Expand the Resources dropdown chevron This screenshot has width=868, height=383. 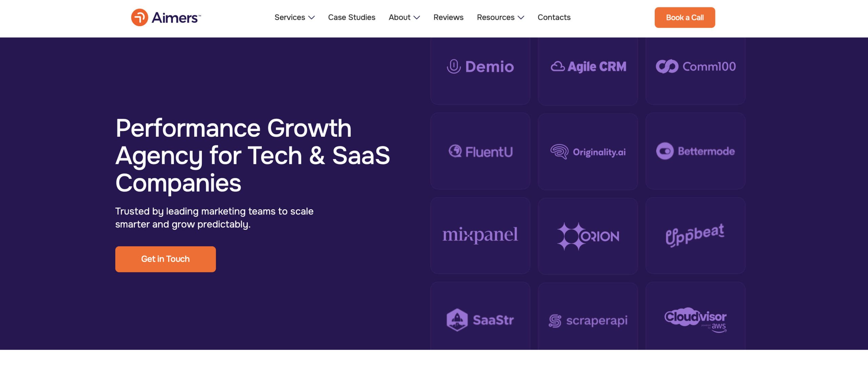[521, 18]
